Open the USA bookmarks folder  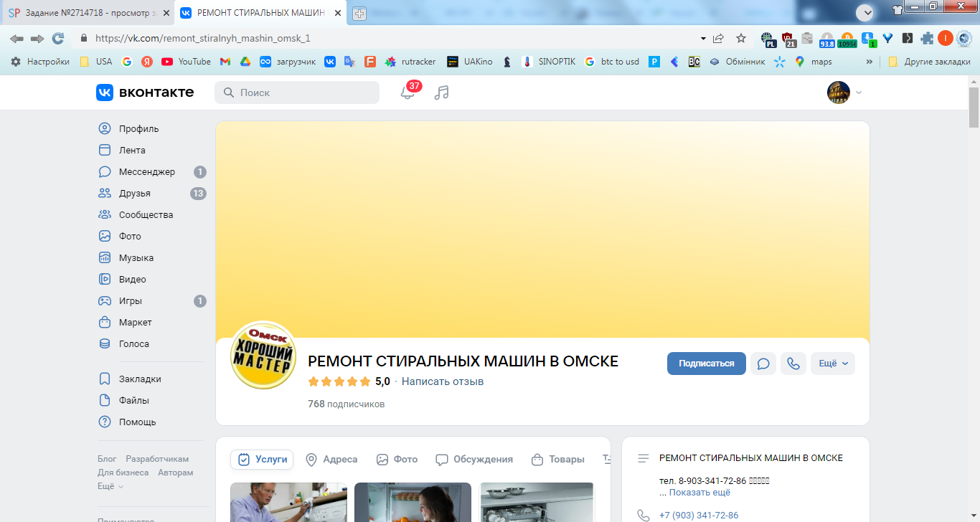(95, 62)
